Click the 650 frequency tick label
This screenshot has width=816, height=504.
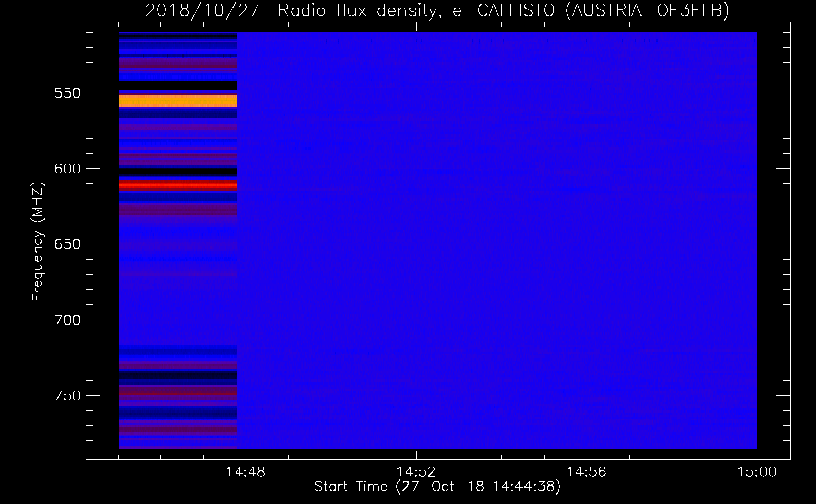coord(68,244)
